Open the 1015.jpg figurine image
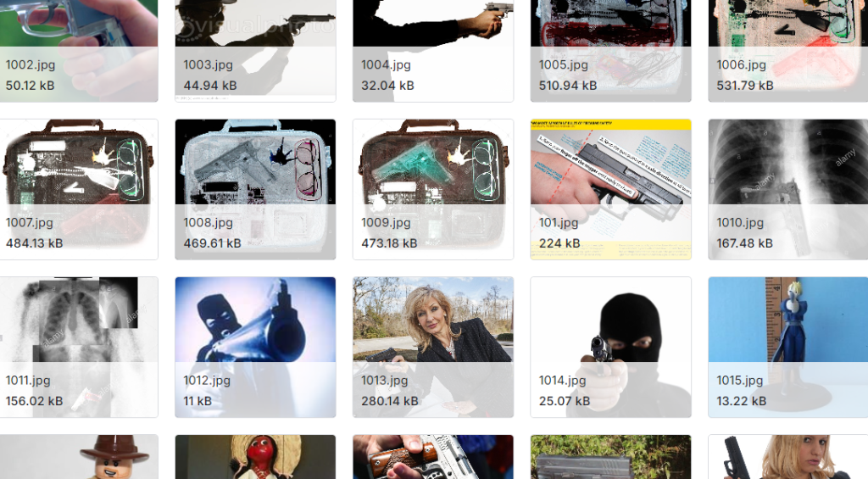The image size is (868, 479). 788,348
